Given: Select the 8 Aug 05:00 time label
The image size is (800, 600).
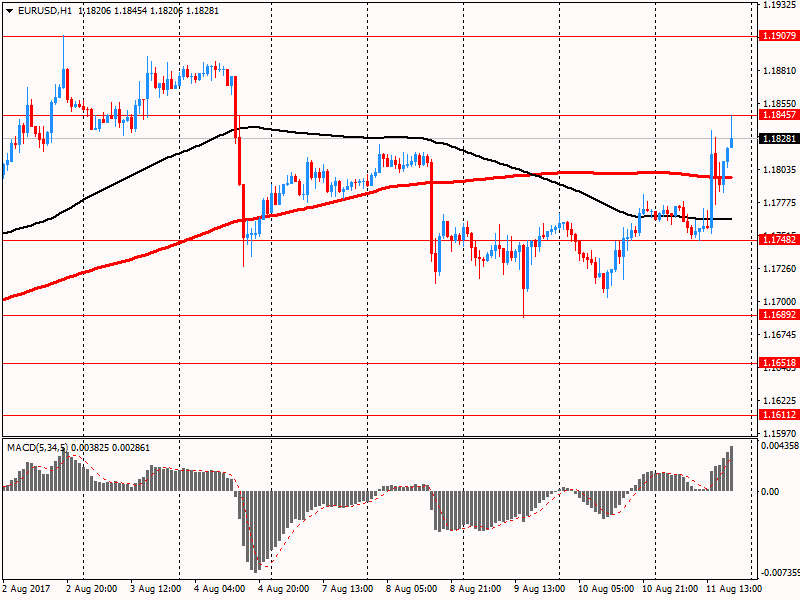Looking at the screenshot, I should [411, 589].
